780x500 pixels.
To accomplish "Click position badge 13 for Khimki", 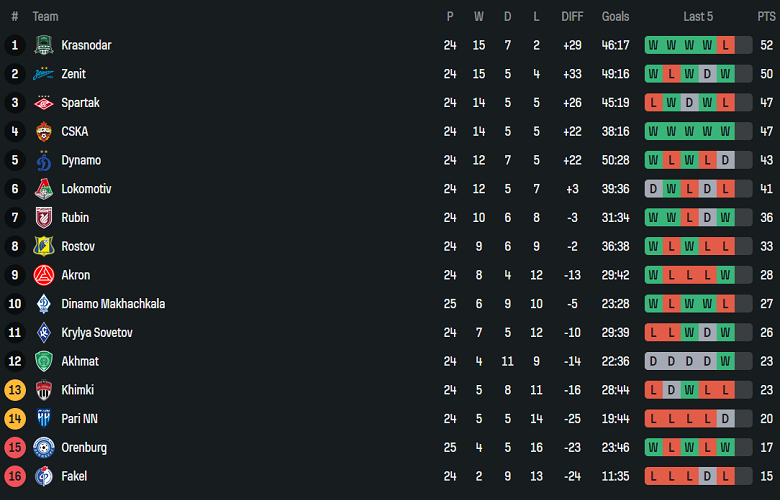I will tap(15, 390).
